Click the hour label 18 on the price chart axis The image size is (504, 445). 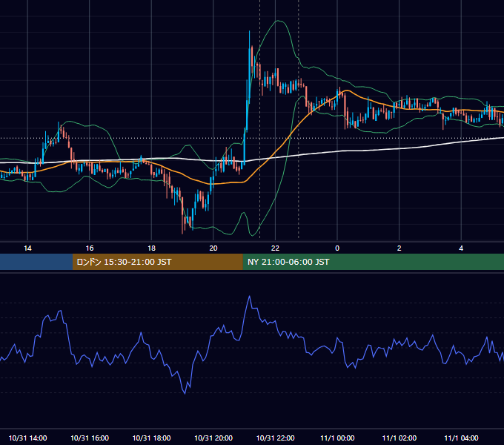pyautogui.click(x=151, y=248)
